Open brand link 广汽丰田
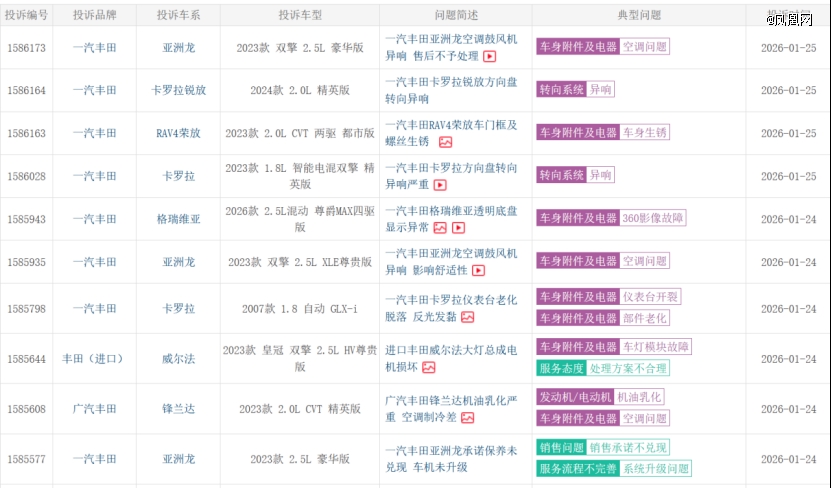The width and height of the screenshot is (831, 488). (94, 408)
